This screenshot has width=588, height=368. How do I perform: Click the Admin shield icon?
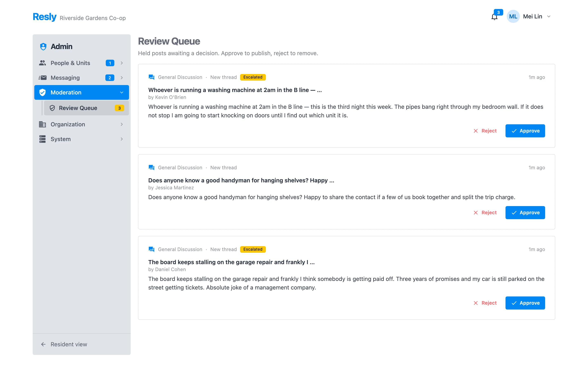click(x=43, y=46)
